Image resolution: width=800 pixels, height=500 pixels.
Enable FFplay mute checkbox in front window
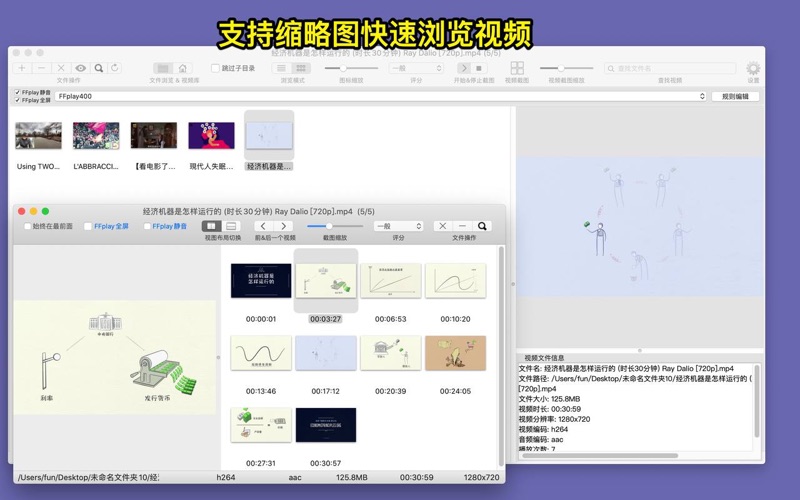(147, 226)
